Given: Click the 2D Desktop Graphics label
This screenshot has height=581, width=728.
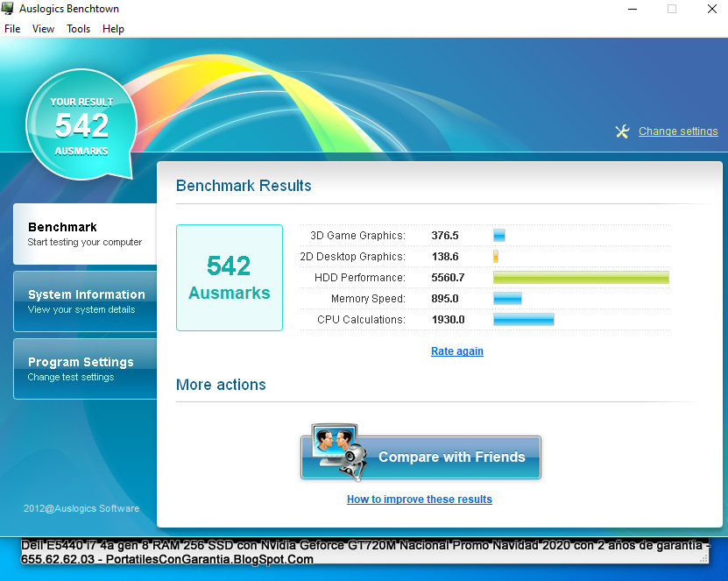Looking at the screenshot, I should [x=352, y=257].
